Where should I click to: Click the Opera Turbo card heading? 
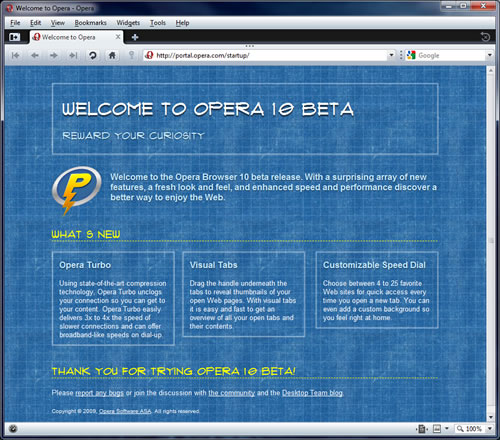pos(85,265)
